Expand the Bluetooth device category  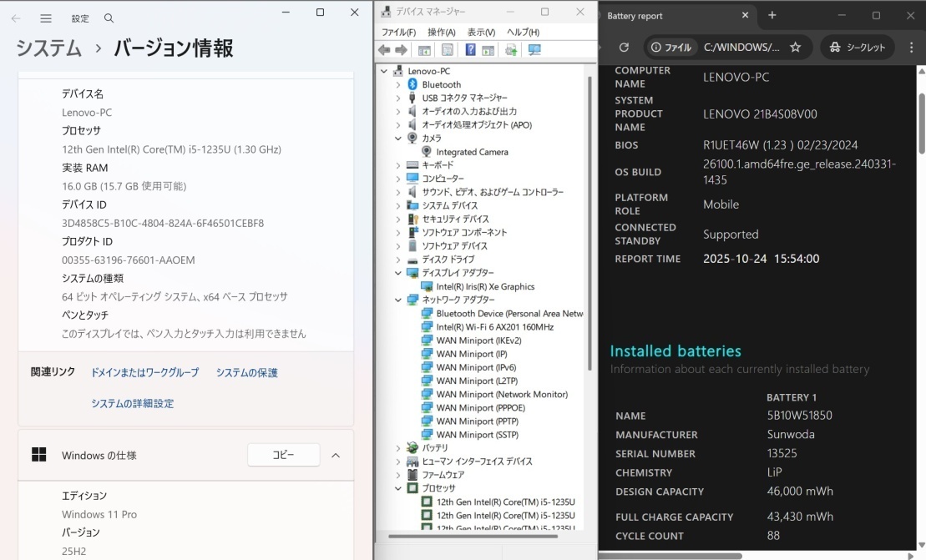click(399, 83)
